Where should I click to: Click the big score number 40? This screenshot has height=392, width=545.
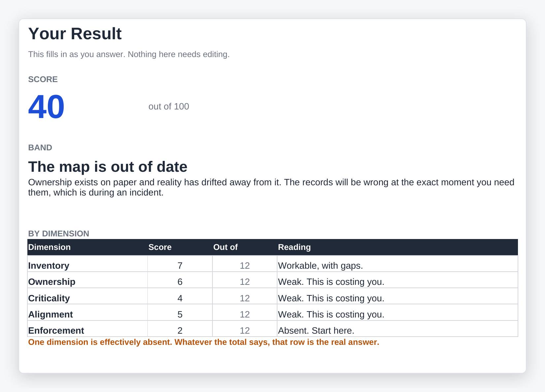coord(46,107)
